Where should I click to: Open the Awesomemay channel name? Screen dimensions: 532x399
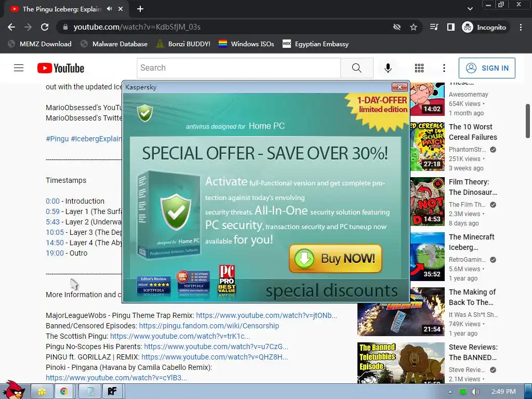(468, 95)
